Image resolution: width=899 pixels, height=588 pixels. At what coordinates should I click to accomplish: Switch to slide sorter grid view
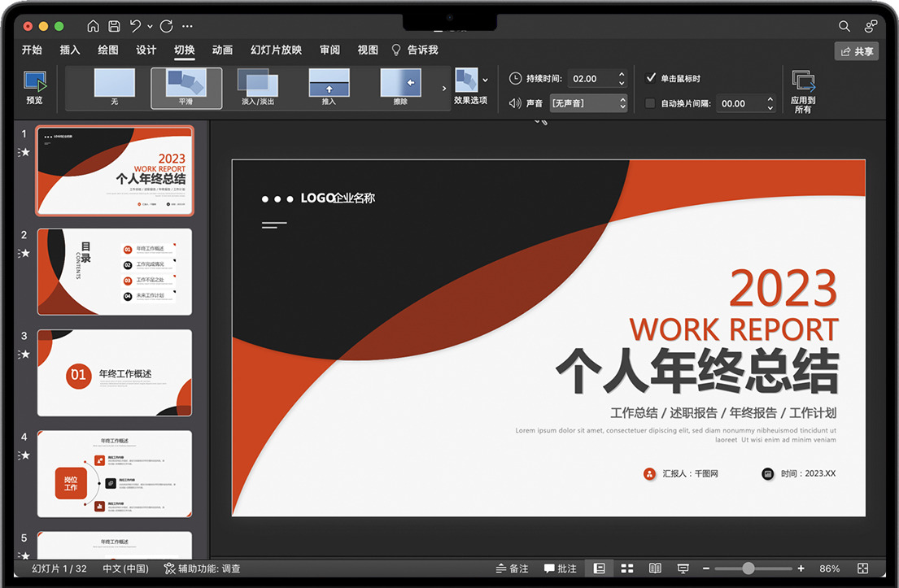coord(627,568)
